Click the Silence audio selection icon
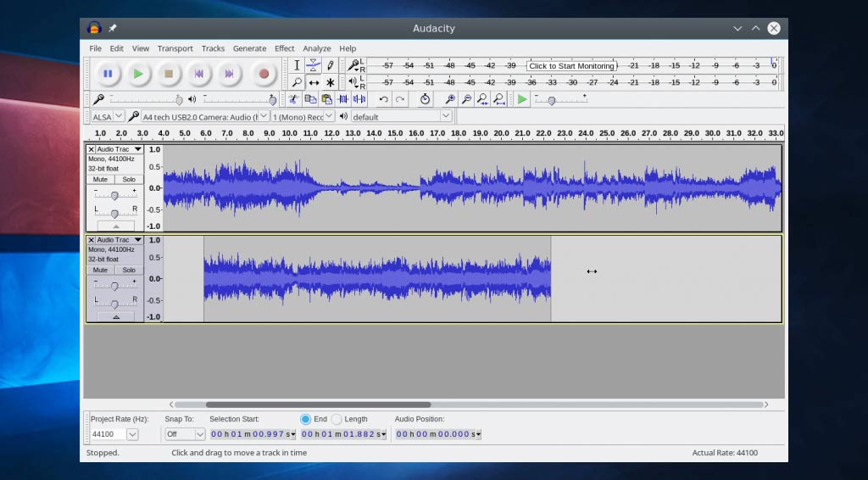Viewport: 868px width, 480px height. pos(359,99)
